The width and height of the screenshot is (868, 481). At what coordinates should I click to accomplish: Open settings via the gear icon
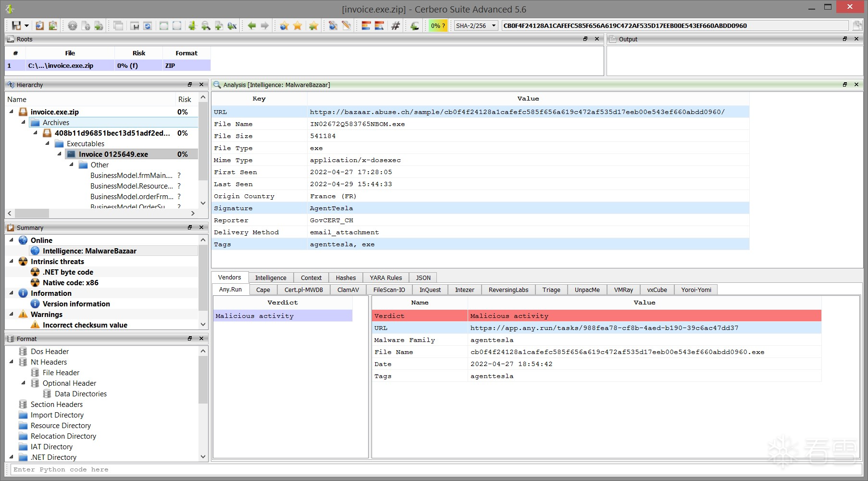pyautogui.click(x=73, y=26)
